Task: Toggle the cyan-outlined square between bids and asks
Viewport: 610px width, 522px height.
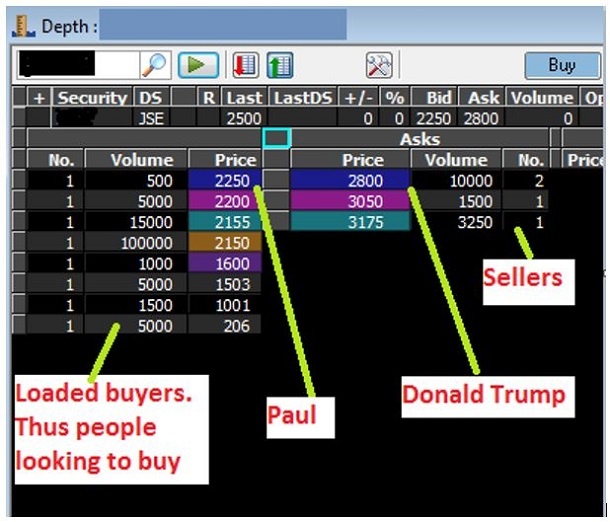Action: pos(275,138)
